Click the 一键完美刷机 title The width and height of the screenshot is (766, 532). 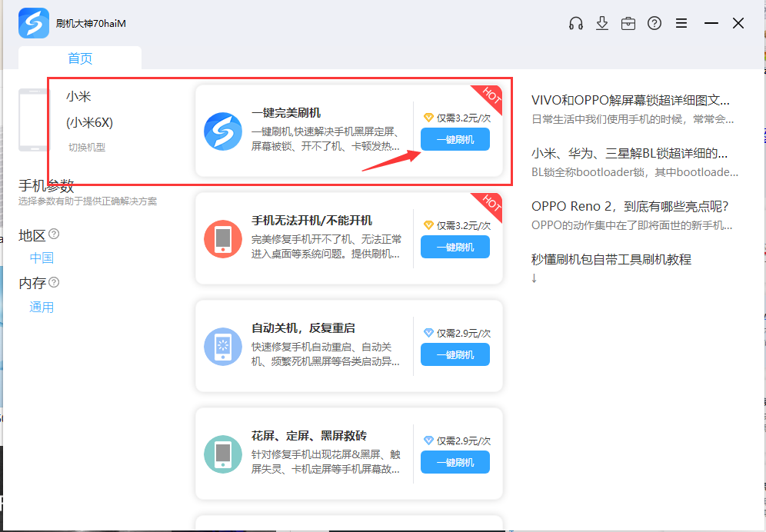[x=286, y=112]
